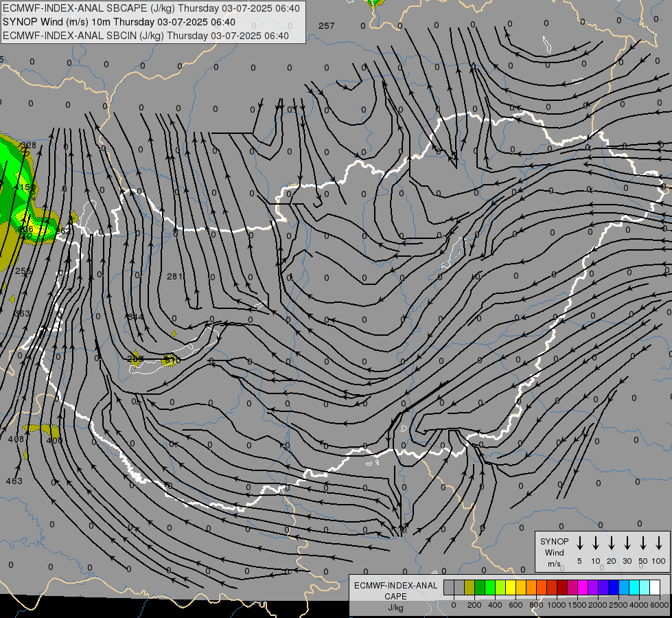Click the 463 value on the map
The image size is (672, 618).
point(14,481)
